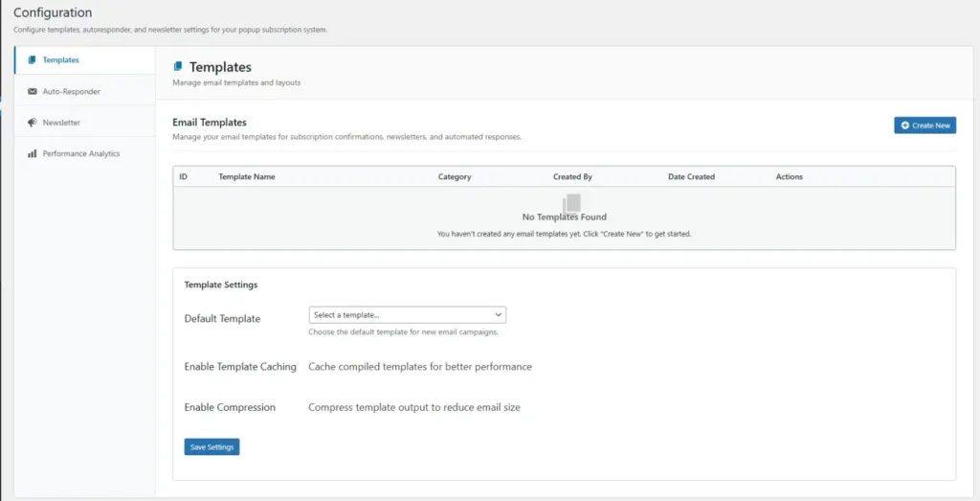Click the plus icon on Create New
980x501 pixels.
905,125
